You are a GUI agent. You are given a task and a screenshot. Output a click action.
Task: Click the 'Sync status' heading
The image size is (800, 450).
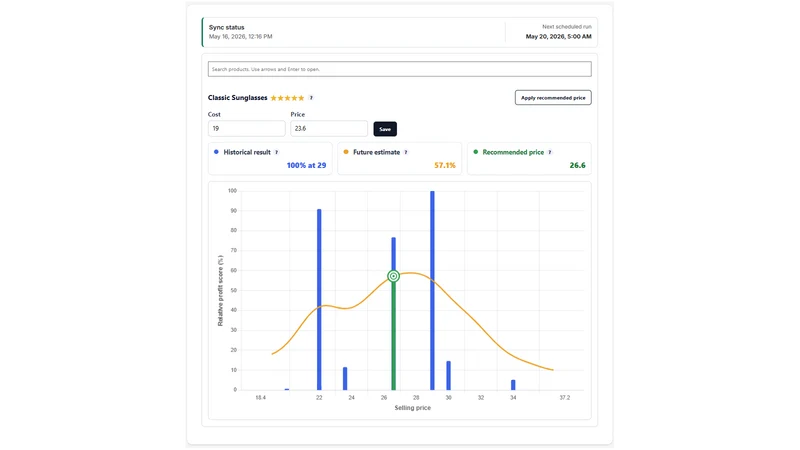coord(227,28)
